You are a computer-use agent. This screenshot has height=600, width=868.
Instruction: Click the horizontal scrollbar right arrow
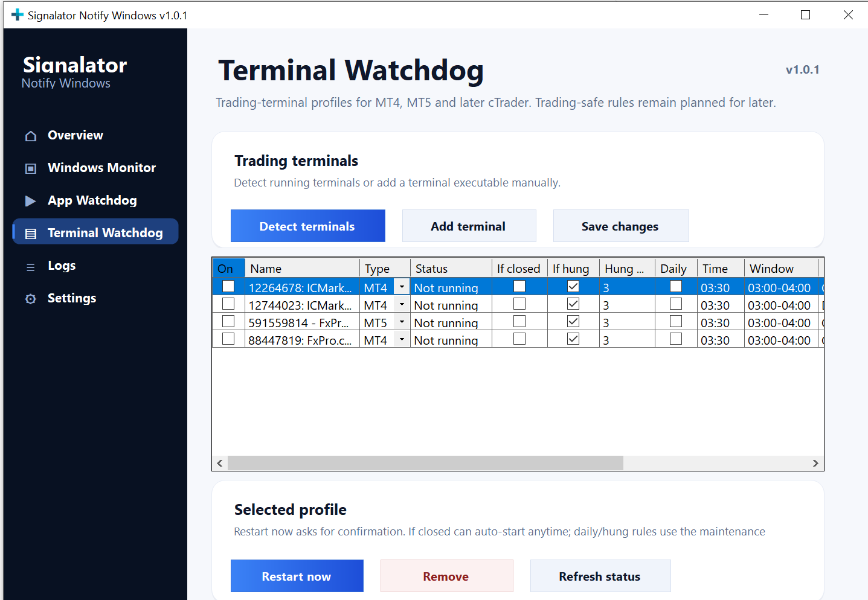click(815, 463)
